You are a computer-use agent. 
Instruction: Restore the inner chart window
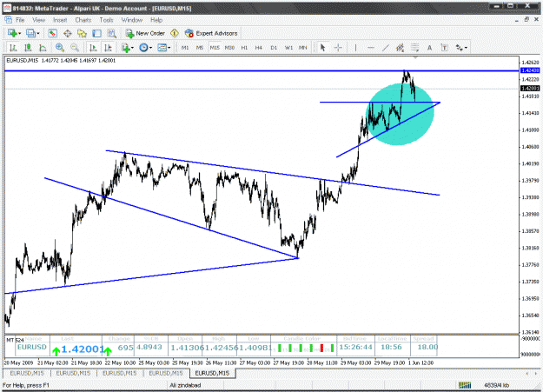526,20
